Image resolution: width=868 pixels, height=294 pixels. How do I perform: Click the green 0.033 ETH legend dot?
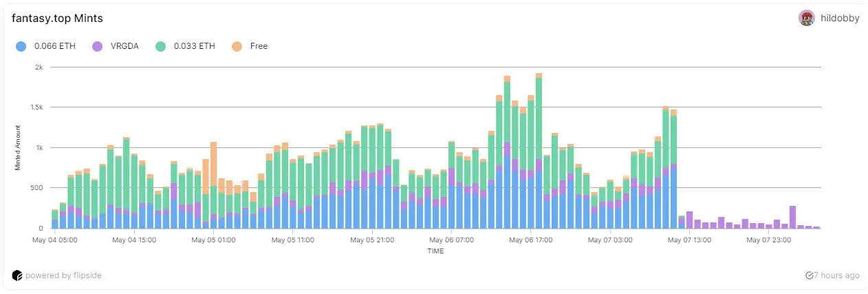[161, 46]
